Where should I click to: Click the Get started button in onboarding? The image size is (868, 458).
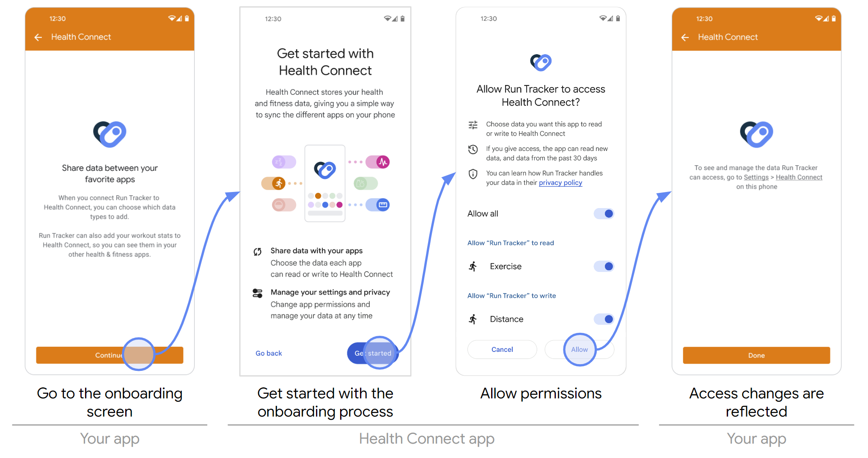(375, 353)
